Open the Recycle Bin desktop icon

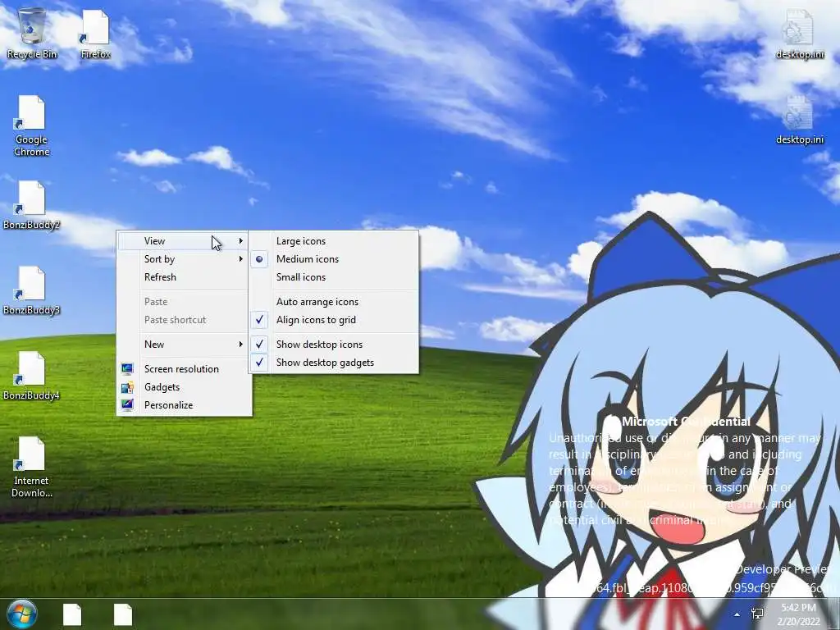(x=32, y=33)
